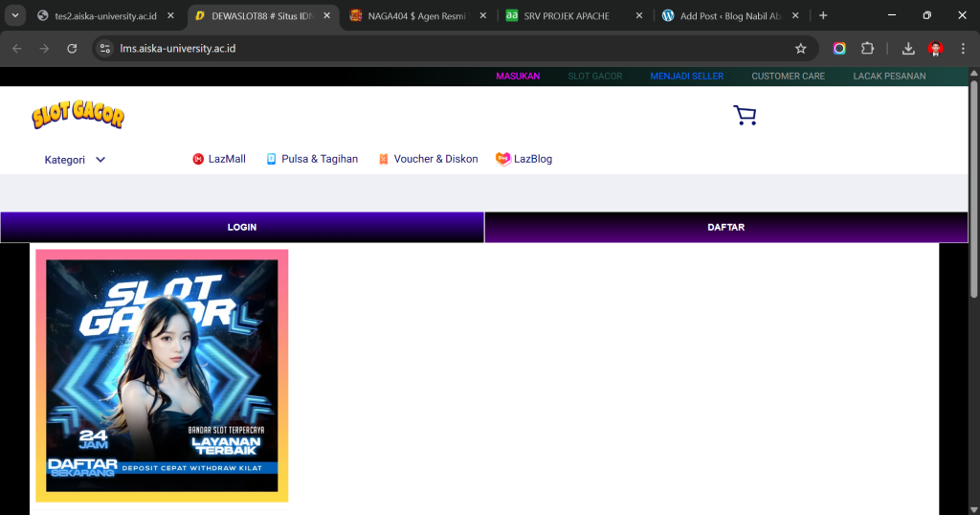This screenshot has width=980, height=515.
Task: Click the Slot Gacor logo in header
Action: click(x=78, y=116)
